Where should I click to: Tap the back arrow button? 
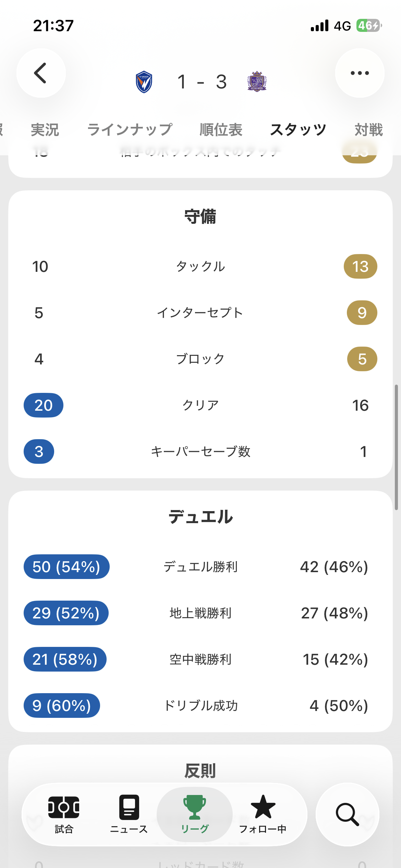coord(41,73)
